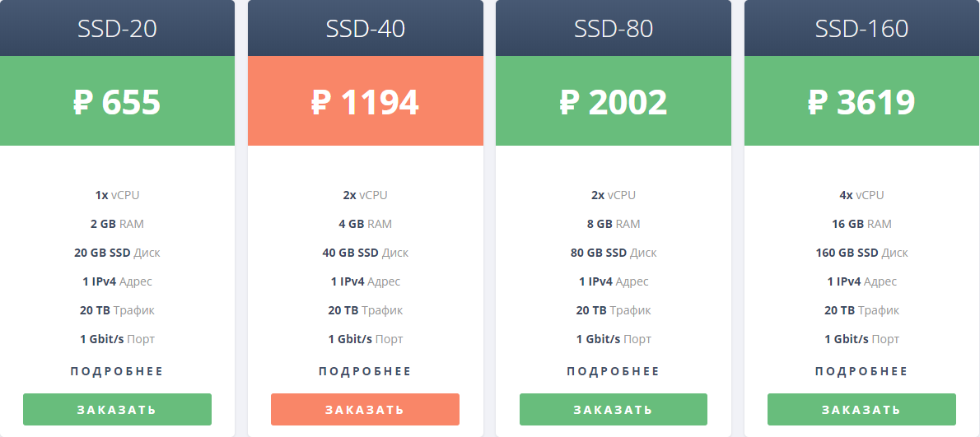The width and height of the screenshot is (980, 437).
Task: Order the SSD-80 plan with ЗАКАЗАТЬ
Action: 614,410
